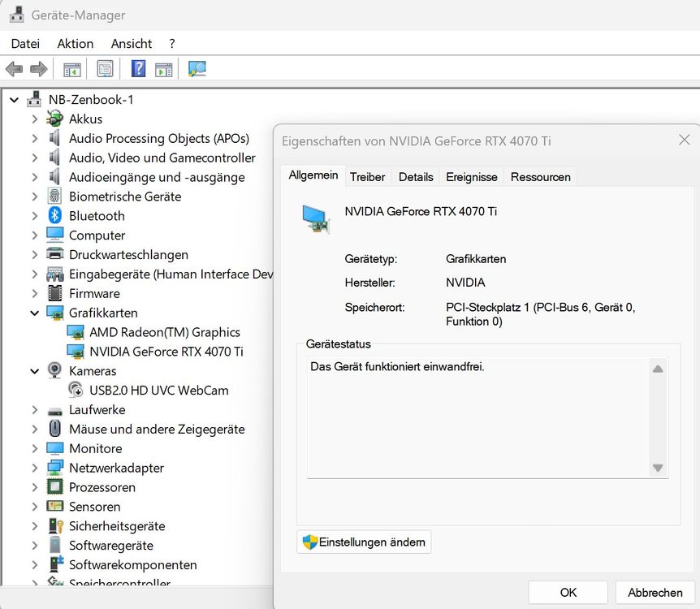Select AMD Radeon(TM) Graphics device

click(x=164, y=332)
